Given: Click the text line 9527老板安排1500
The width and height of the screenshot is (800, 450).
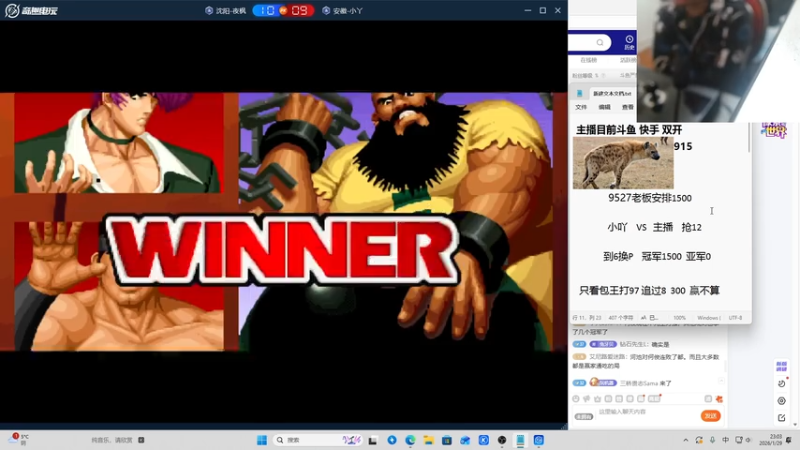Looking at the screenshot, I should (649, 198).
